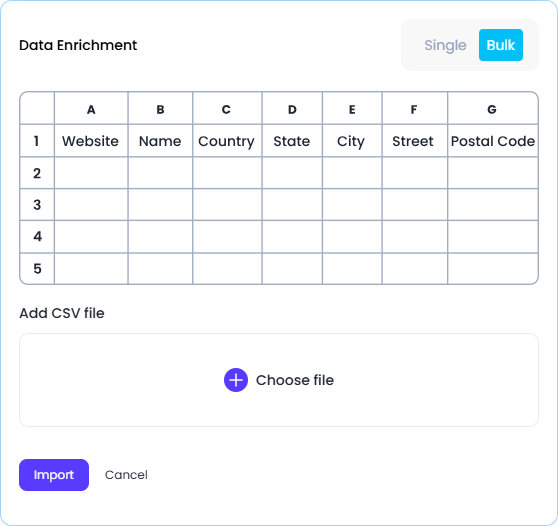Click the empty Name cell in row 3
Image resolution: width=558 pixels, height=526 pixels.
click(x=160, y=205)
